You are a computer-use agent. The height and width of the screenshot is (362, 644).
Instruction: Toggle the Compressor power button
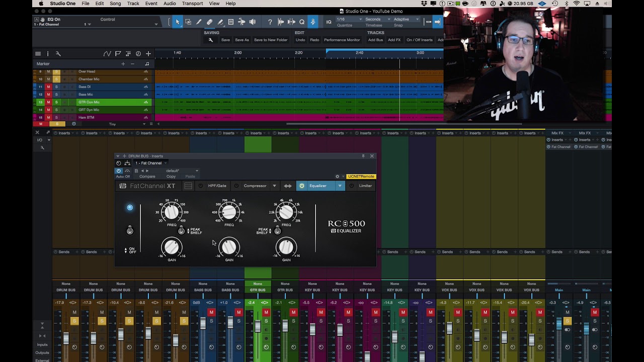pos(236,186)
